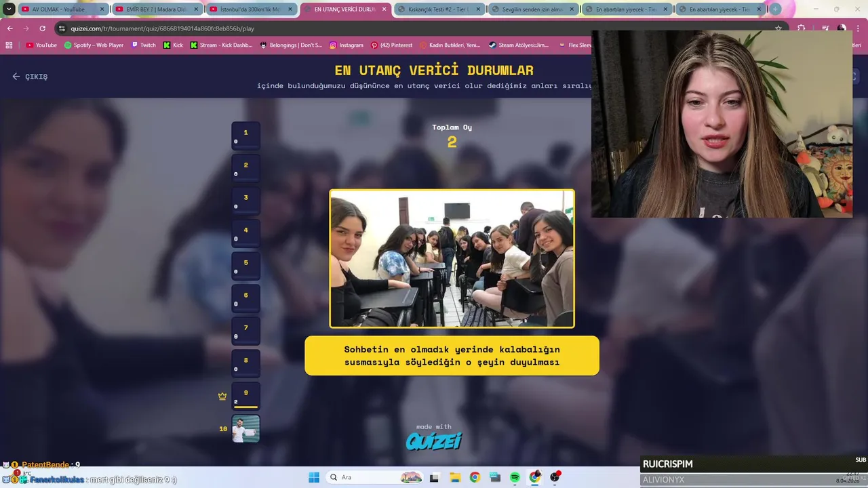Click the ÇIKIŞ exit button
The image size is (868, 488).
point(30,77)
